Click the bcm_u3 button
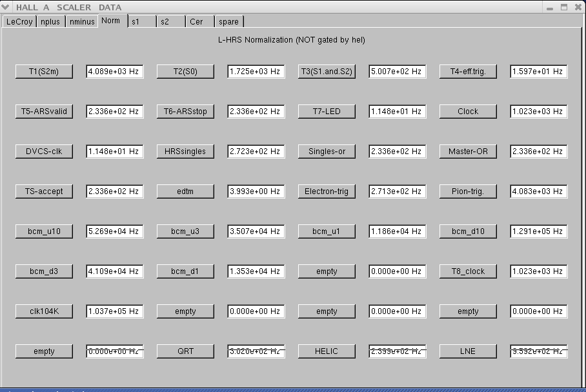The width and height of the screenshot is (586, 392). [x=185, y=231]
